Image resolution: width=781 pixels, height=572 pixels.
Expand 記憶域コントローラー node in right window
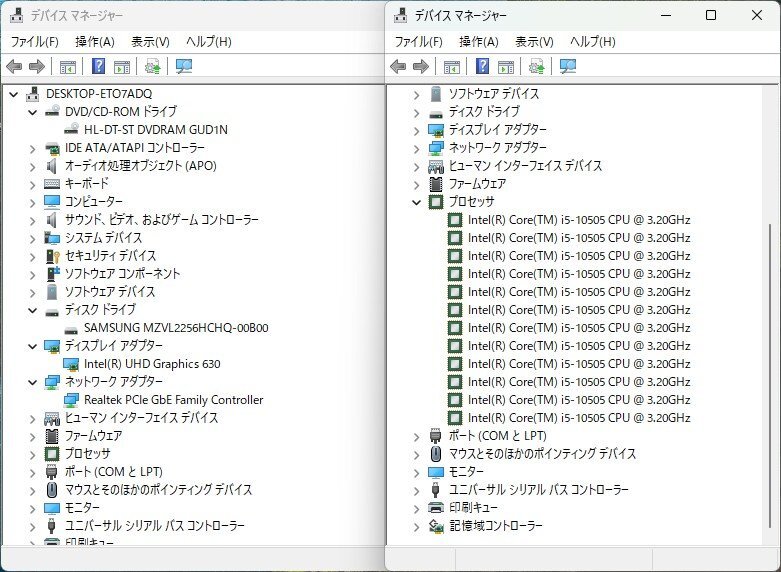pos(416,526)
